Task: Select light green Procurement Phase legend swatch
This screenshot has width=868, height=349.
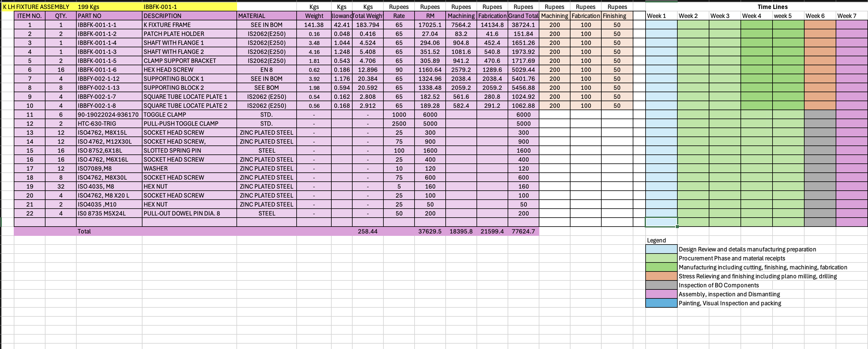Action: pyautogui.click(x=661, y=258)
